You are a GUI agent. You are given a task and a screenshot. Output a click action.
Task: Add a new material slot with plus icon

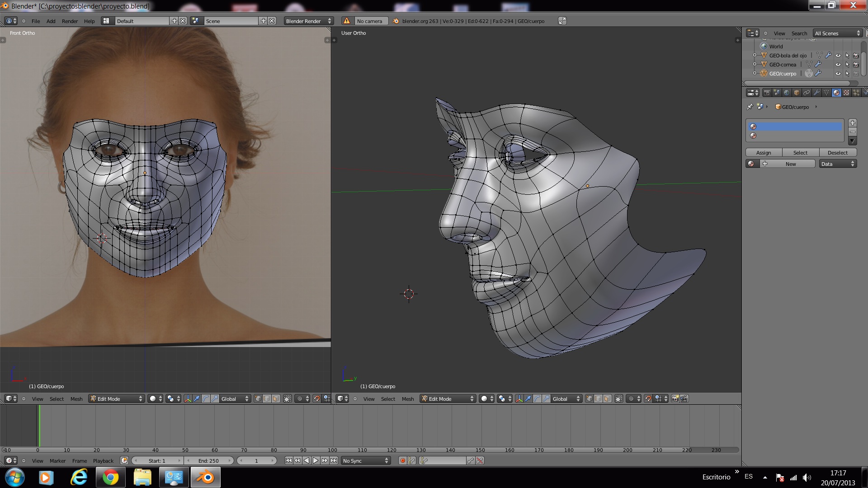click(852, 123)
